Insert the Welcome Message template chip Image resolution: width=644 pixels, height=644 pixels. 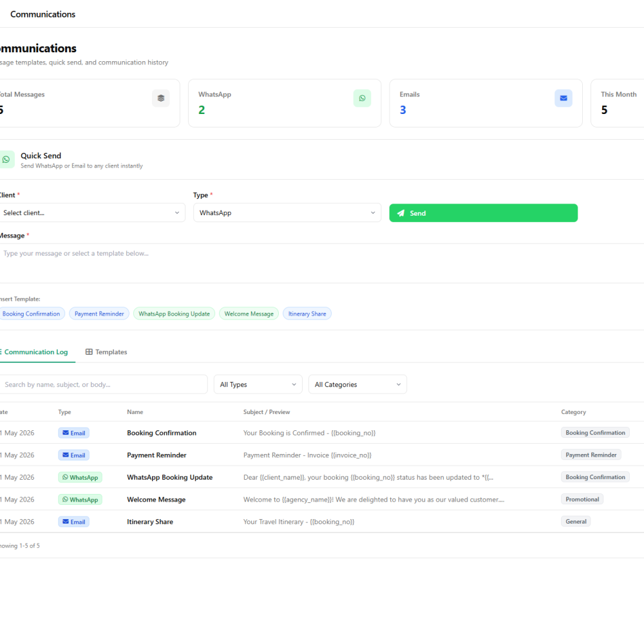[249, 314]
